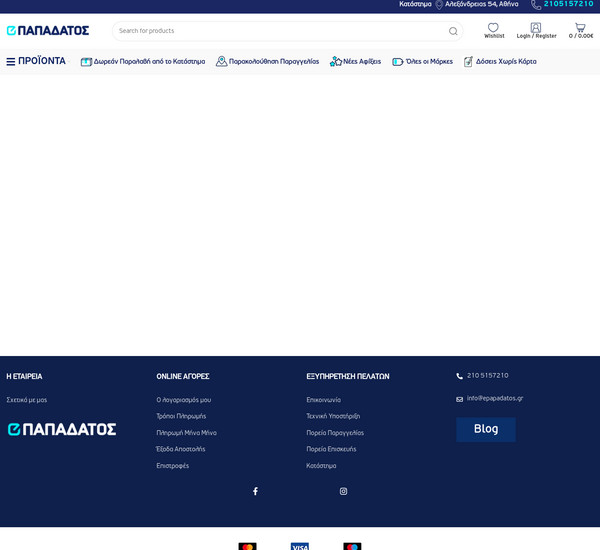Image resolution: width=600 pixels, height=550 pixels.
Task: Click the footer ΠΑΠΑΔΑΤΟΣ logo
Action: click(x=62, y=429)
